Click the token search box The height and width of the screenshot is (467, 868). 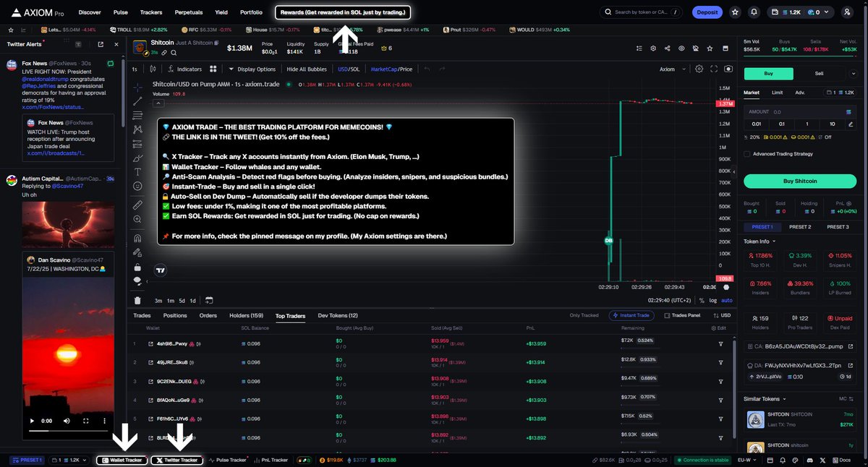coord(641,12)
